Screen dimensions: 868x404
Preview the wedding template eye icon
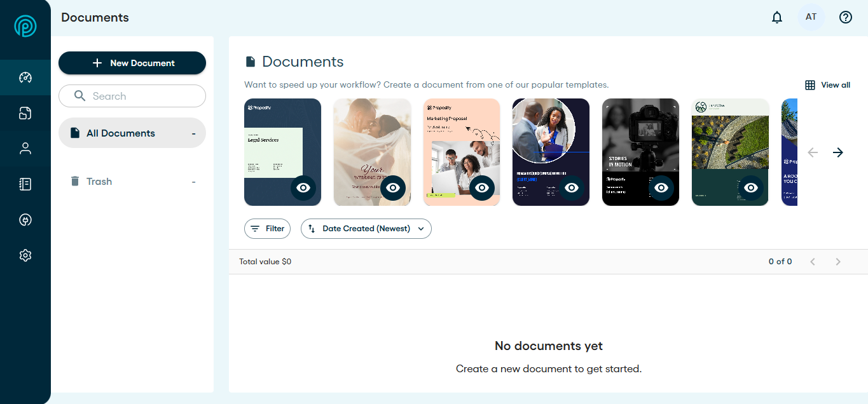[393, 188]
